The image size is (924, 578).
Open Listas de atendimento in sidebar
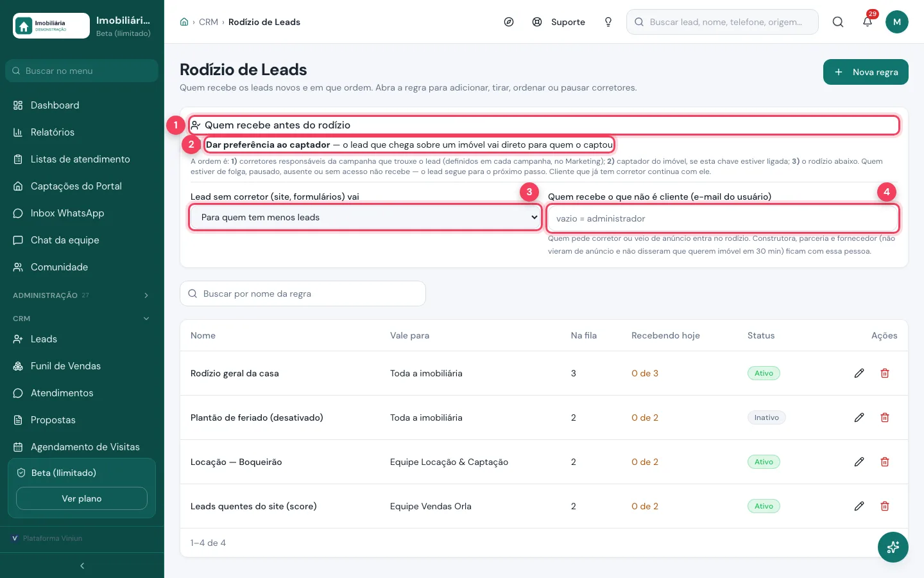tap(81, 159)
